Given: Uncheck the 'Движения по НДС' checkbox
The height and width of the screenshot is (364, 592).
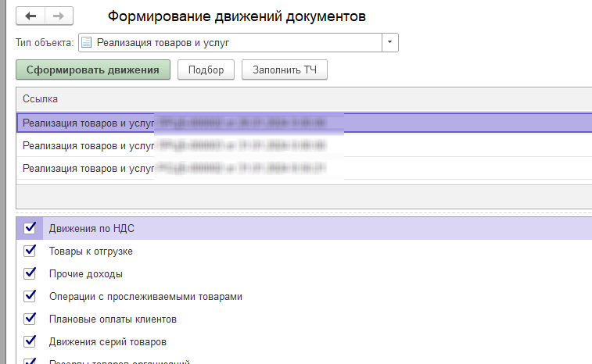Looking at the screenshot, I should [x=30, y=228].
